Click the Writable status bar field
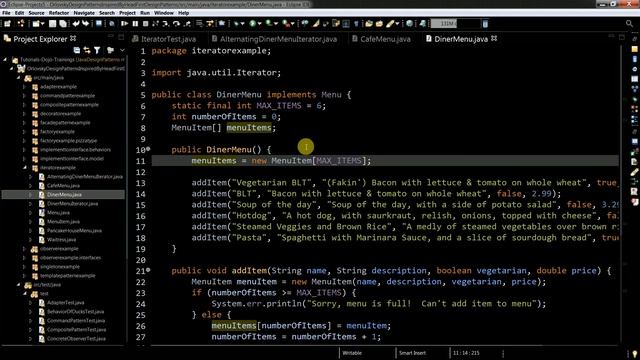The image size is (640, 360). 352,353
